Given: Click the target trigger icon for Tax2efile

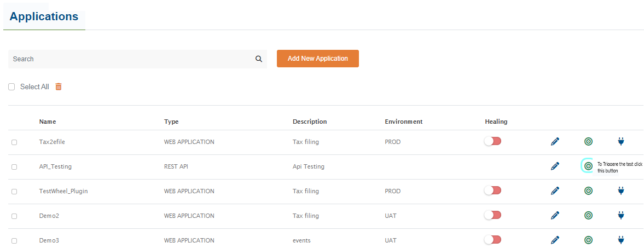Looking at the screenshot, I should click(588, 142).
